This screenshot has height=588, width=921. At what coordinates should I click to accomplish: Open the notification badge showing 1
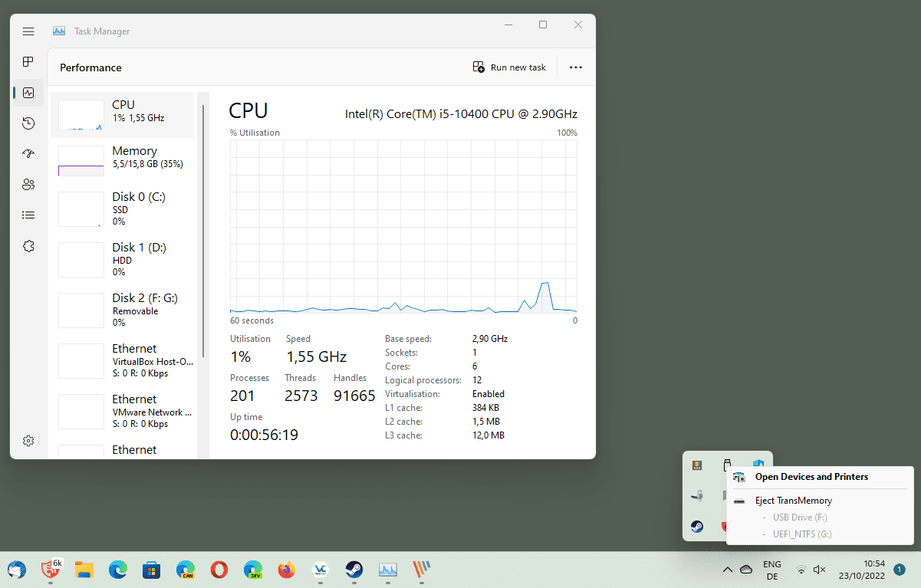point(899,569)
